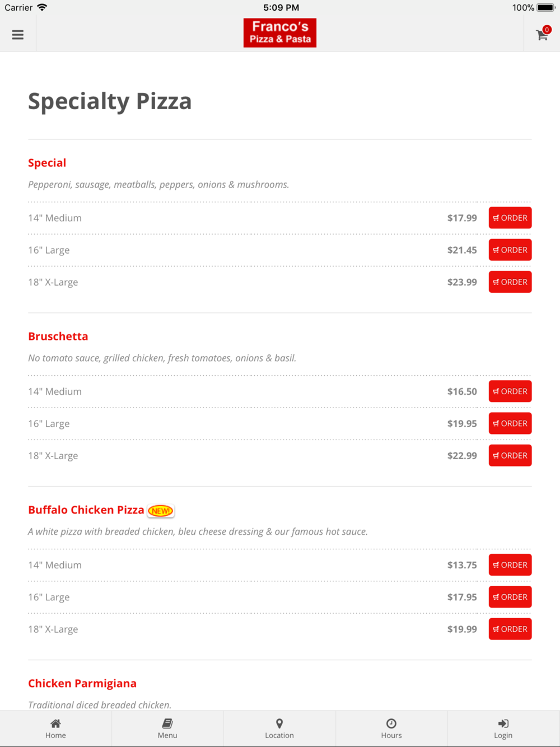
Task: Open the Login tab
Action: point(503,729)
